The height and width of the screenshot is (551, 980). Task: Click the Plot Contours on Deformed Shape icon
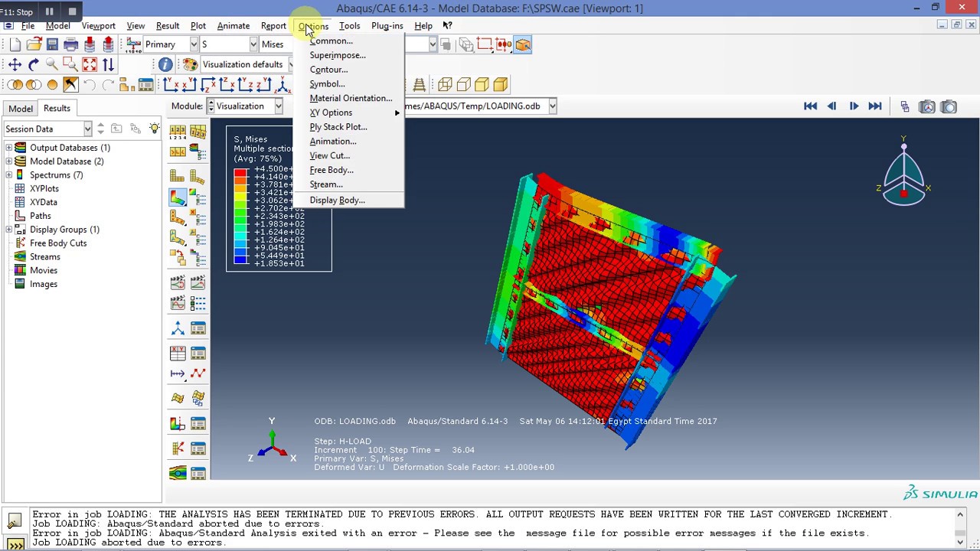178,197
